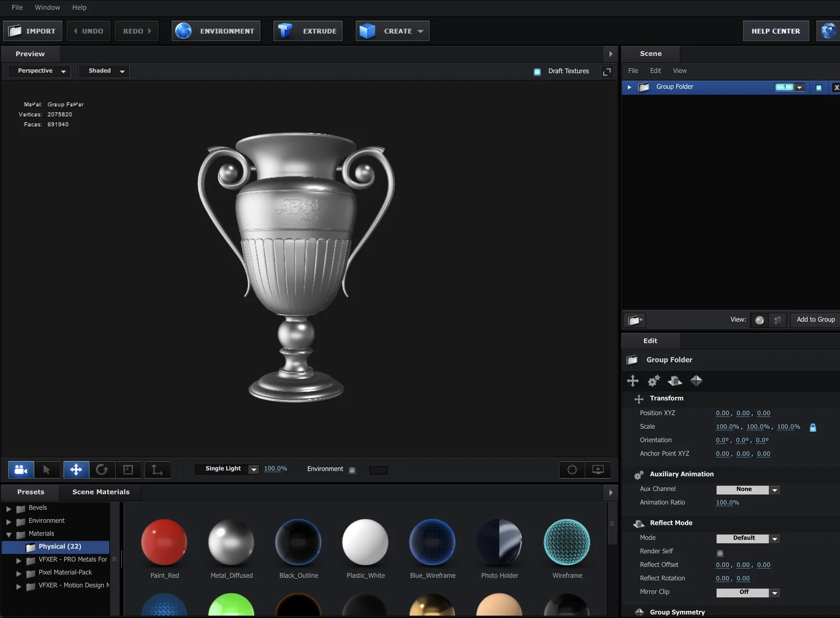
Task: Switch to the Scene Materials tab
Action: [101, 492]
